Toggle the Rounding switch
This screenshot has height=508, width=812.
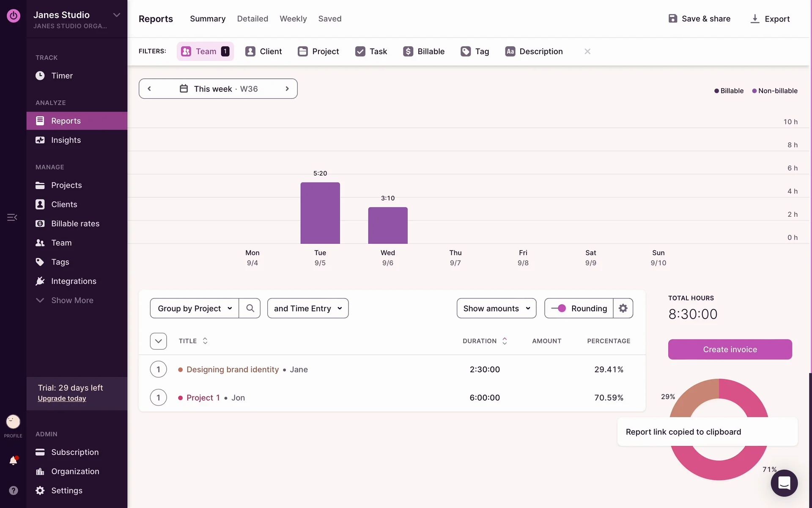[x=559, y=308]
